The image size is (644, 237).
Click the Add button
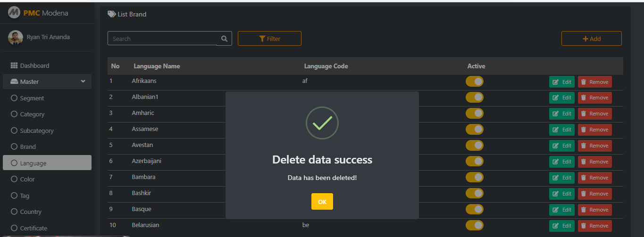point(592,39)
